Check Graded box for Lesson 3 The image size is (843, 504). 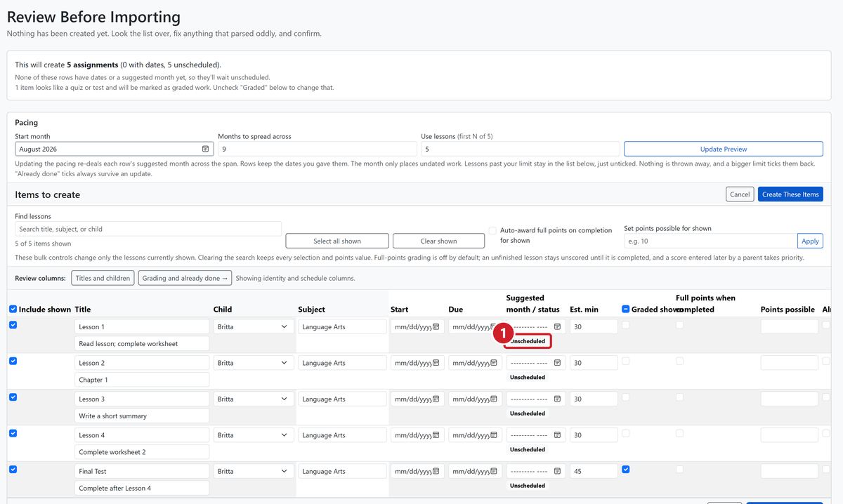(x=626, y=397)
